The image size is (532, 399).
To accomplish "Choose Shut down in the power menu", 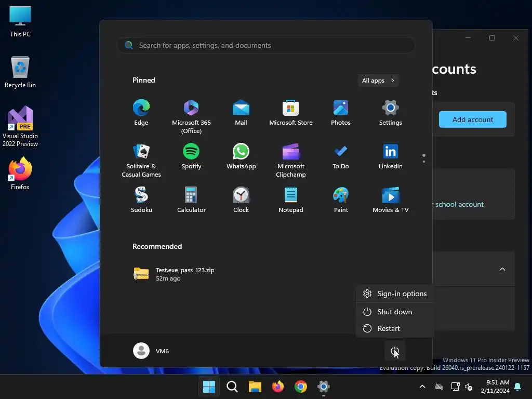I will point(395,312).
